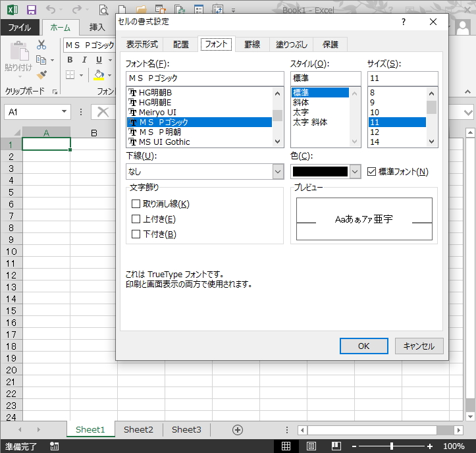Toggle Bold formatting button

point(70,59)
